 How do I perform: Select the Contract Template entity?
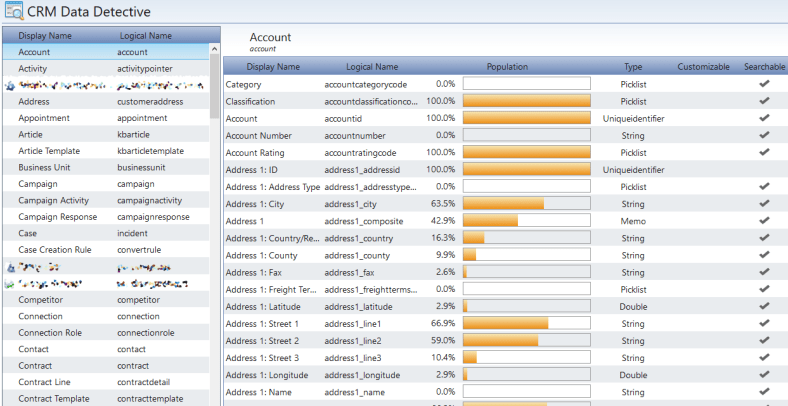pyautogui.click(x=106, y=398)
